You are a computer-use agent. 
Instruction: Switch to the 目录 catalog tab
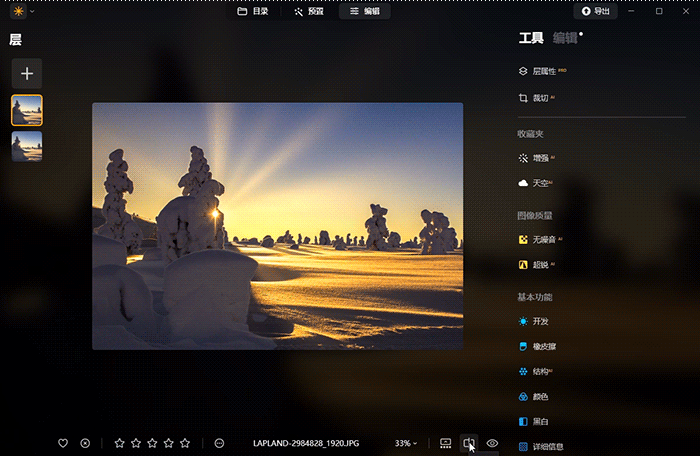coord(253,11)
